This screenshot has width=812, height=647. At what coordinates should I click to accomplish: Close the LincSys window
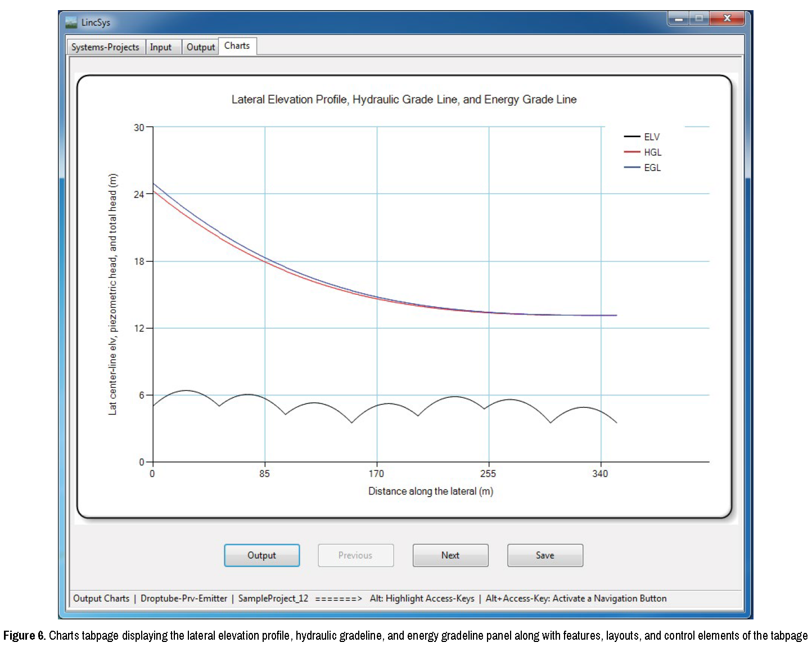click(727, 19)
